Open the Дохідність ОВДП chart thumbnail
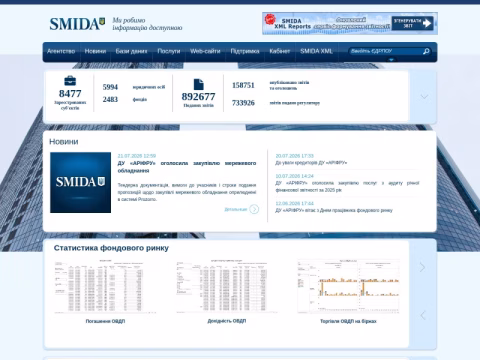The height and width of the screenshot is (360, 480). pyautogui.click(x=227, y=287)
